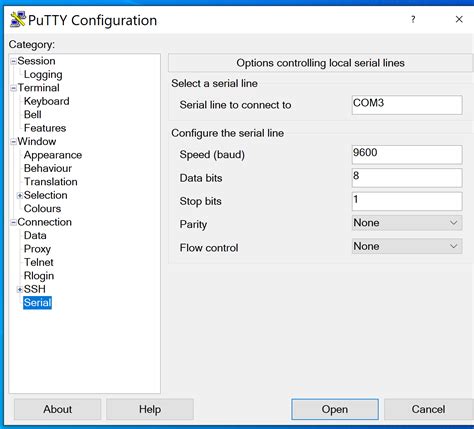Open the Rlogin settings category
This screenshot has width=474, height=429.
coord(39,276)
